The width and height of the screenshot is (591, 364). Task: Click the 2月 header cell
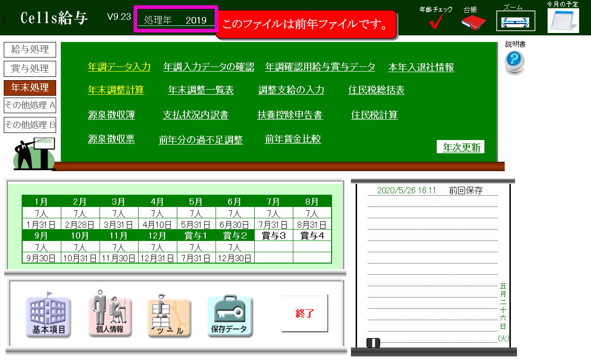(x=80, y=202)
